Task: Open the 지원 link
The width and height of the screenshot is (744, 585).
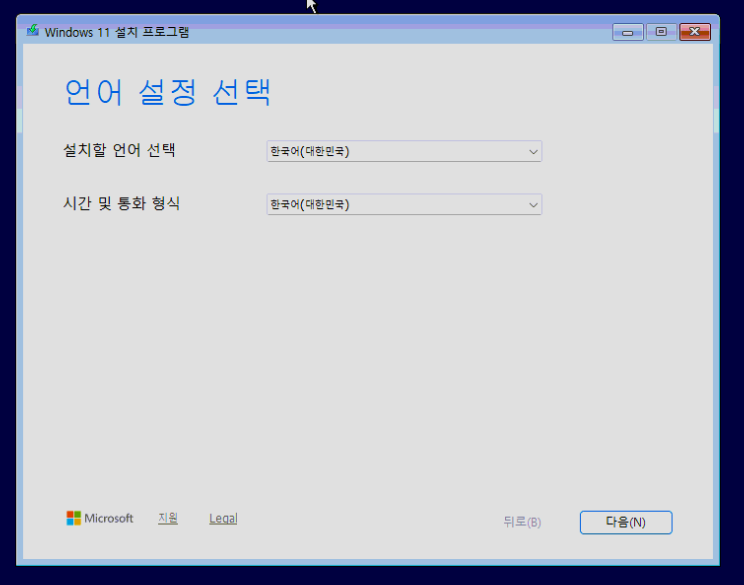Action: coord(168,518)
